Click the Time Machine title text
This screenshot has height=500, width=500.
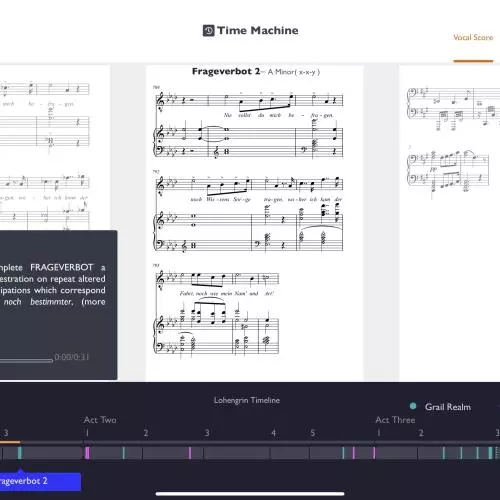(x=258, y=30)
